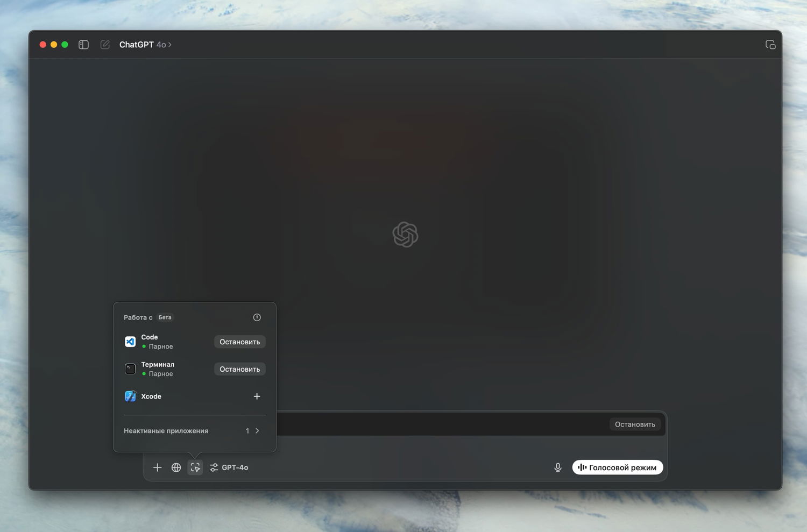Open the help icon in Работа с popup
Screen dimensions: 807x532
point(257,317)
